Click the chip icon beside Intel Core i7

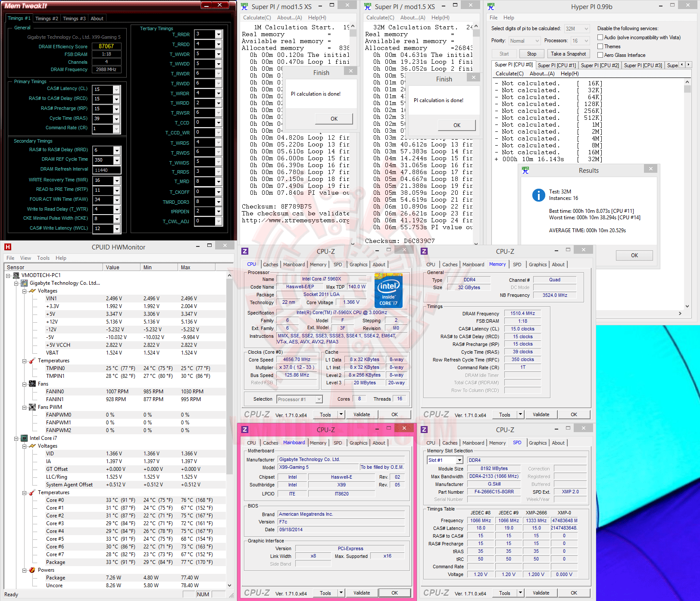click(x=25, y=438)
